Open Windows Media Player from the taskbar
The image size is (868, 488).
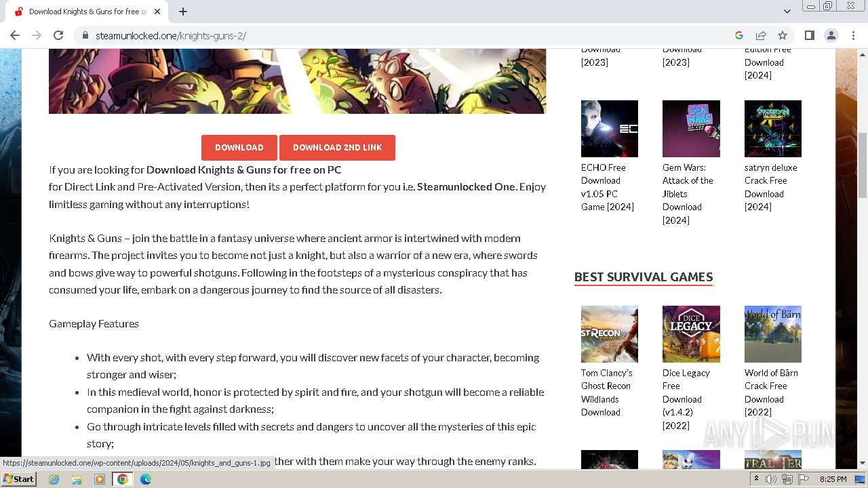coord(100,479)
